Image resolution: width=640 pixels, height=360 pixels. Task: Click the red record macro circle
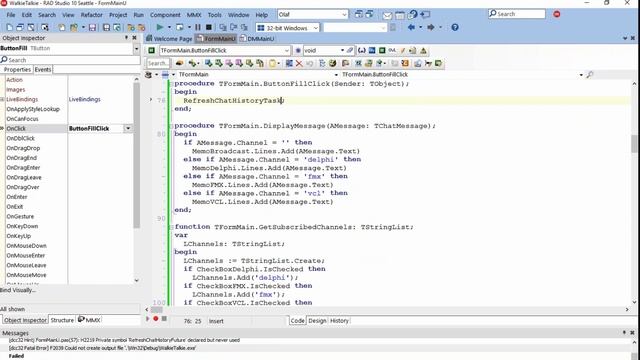[x=156, y=318]
